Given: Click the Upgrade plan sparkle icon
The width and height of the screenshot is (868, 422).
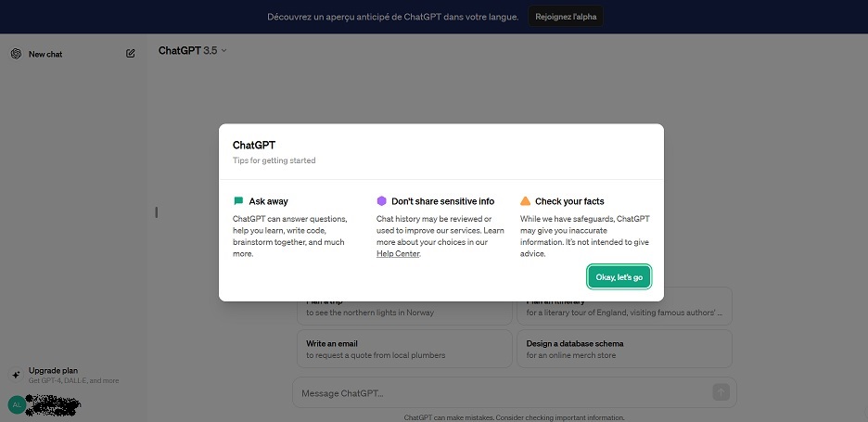Looking at the screenshot, I should 16,375.
